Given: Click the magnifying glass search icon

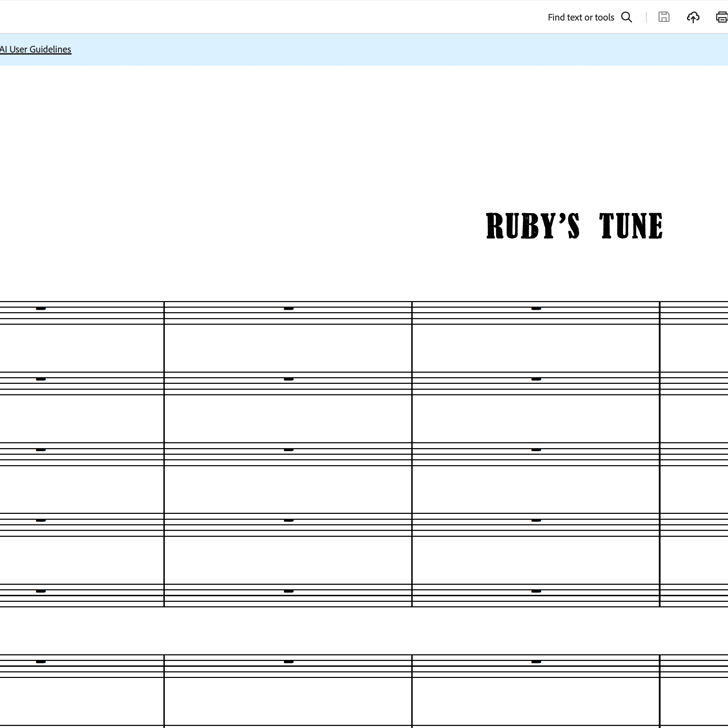Looking at the screenshot, I should coord(626,17).
